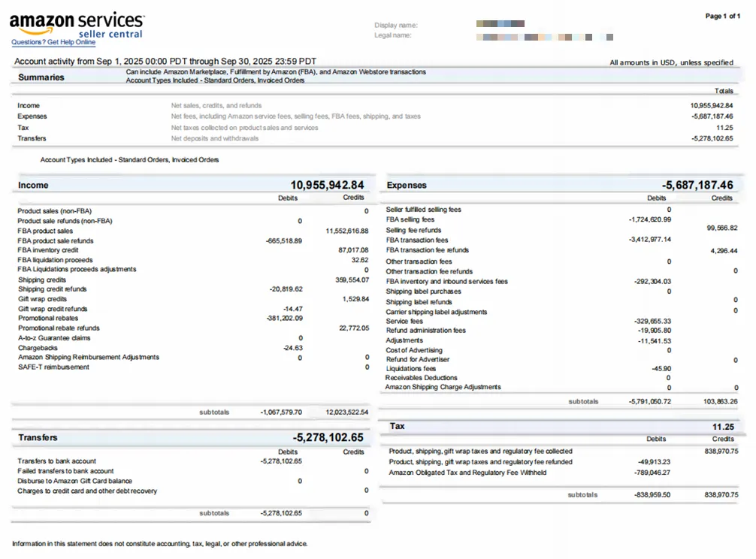The image size is (756, 559).
Task: Select the Expenses section heading
Action: pos(407,186)
